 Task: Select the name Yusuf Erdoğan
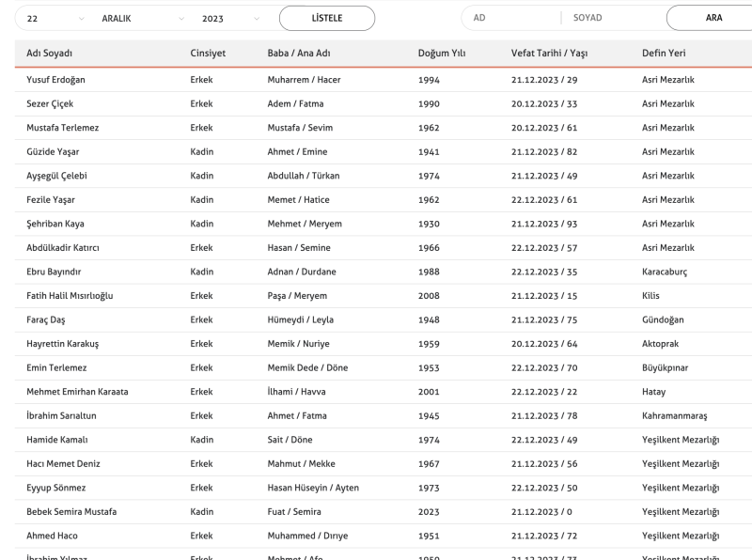point(55,80)
